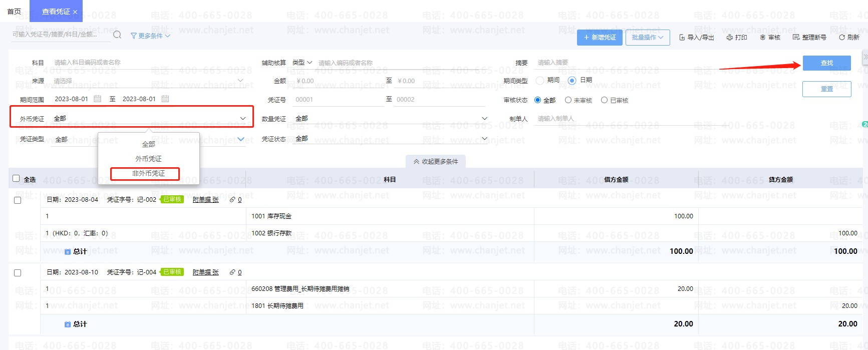Screen dimensions: 868x350
Task: Click the search magnifier icon
Action: click(x=117, y=35)
